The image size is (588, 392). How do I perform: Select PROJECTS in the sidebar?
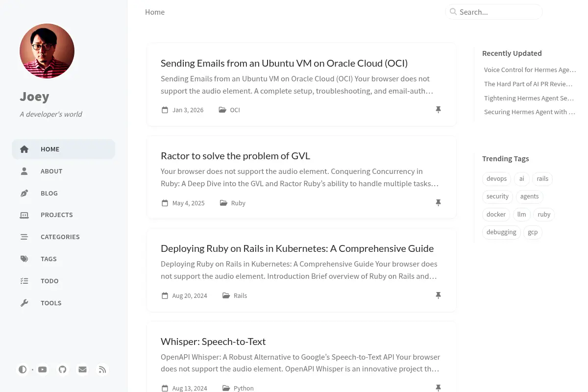click(x=64, y=215)
